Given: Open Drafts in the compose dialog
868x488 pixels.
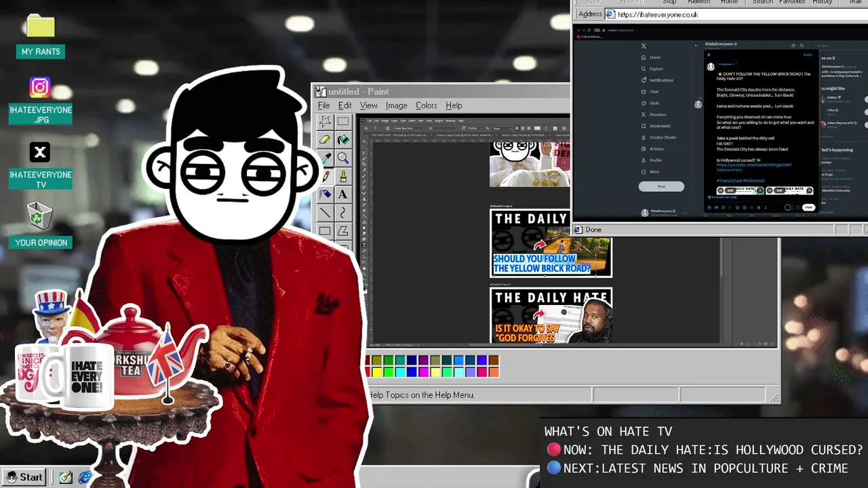Looking at the screenshot, I should click(807, 55).
